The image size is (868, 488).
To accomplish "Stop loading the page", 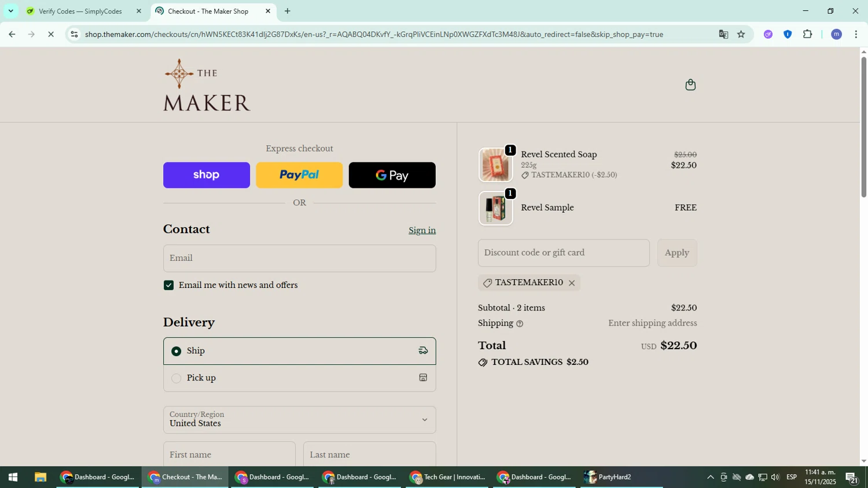I will click(x=51, y=34).
